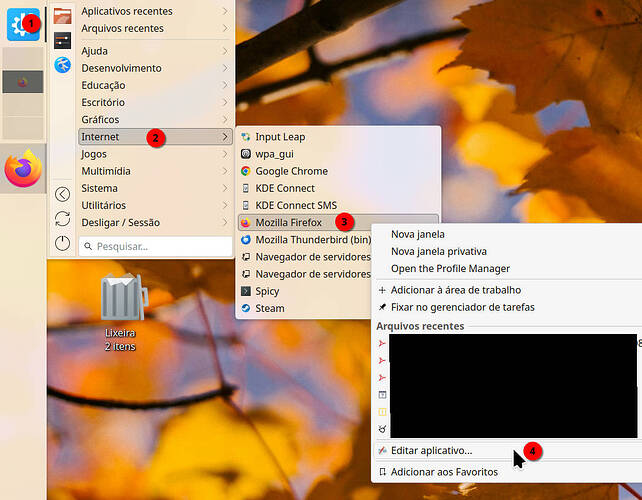The width and height of the screenshot is (642, 500).
Task: Click the pin icon beside Fixar no gerenciador
Action: [382, 307]
